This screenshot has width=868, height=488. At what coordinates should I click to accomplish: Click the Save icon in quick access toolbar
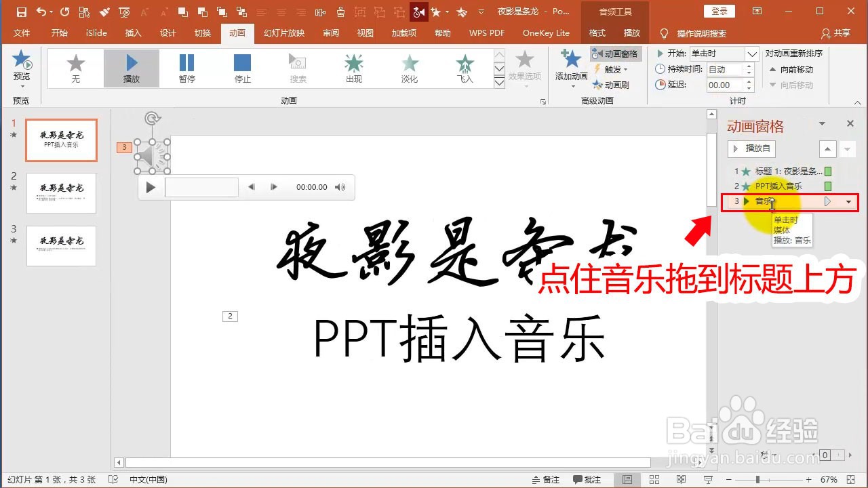point(21,12)
